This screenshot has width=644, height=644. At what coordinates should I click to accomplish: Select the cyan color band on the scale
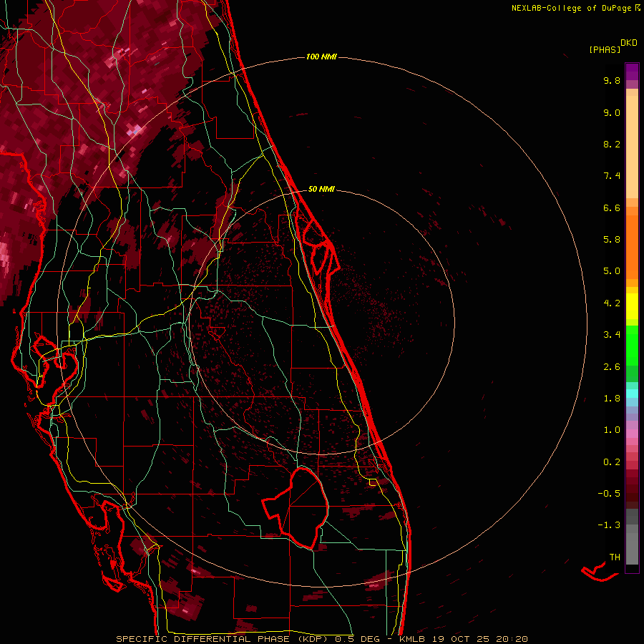click(x=632, y=394)
